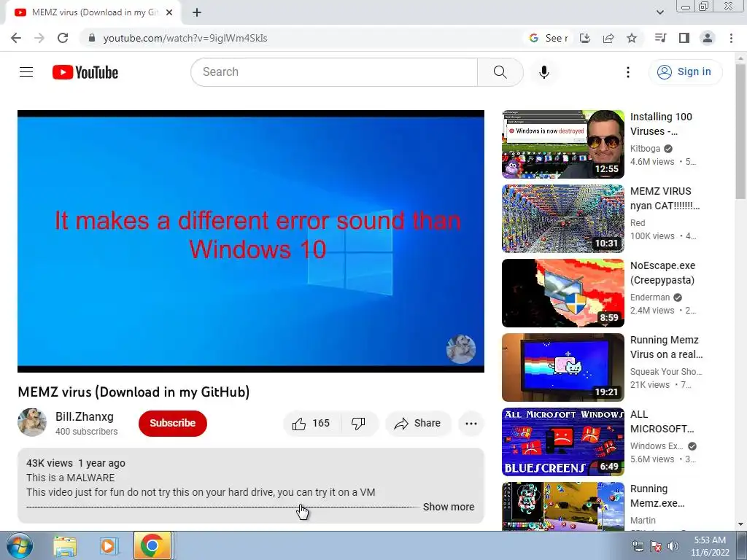The width and height of the screenshot is (747, 560).
Task: Click the 'Installing 100 Viruses' video title
Action: 661,124
